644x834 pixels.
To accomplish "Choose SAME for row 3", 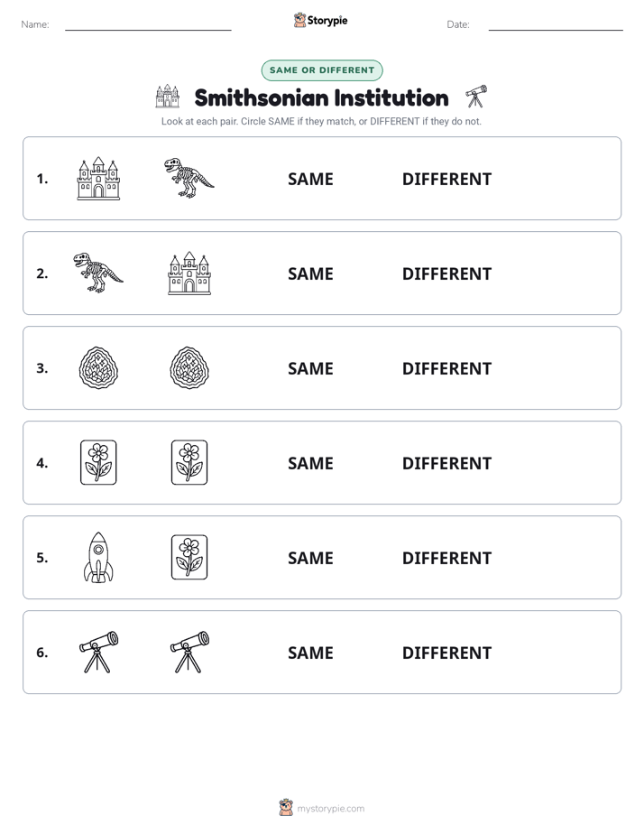I will click(310, 368).
